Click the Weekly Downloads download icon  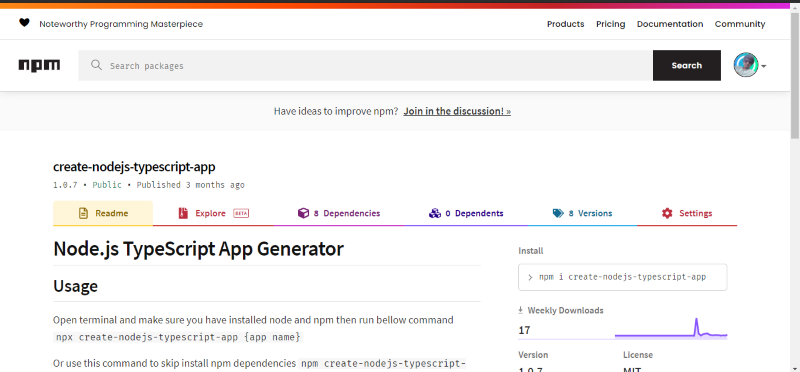tap(521, 310)
